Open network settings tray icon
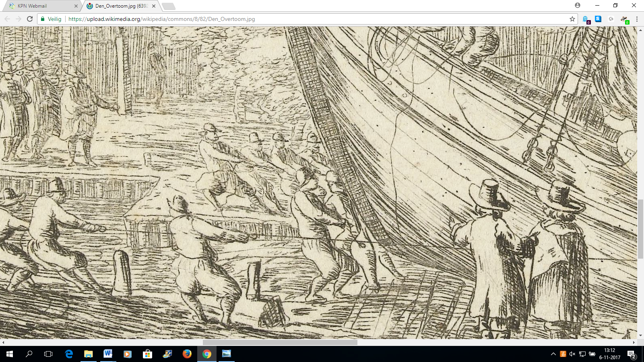This screenshot has width=644, height=362. pyautogui.click(x=582, y=354)
